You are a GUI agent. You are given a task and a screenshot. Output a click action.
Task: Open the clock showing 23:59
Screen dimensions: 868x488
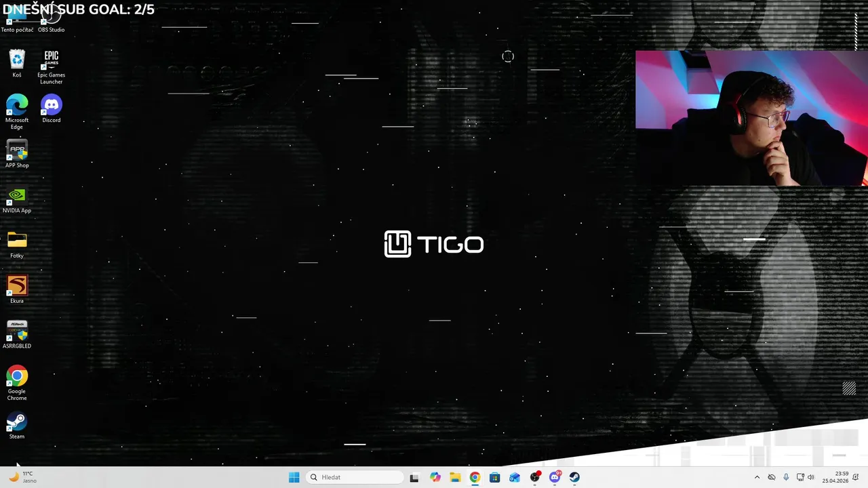[x=835, y=477]
